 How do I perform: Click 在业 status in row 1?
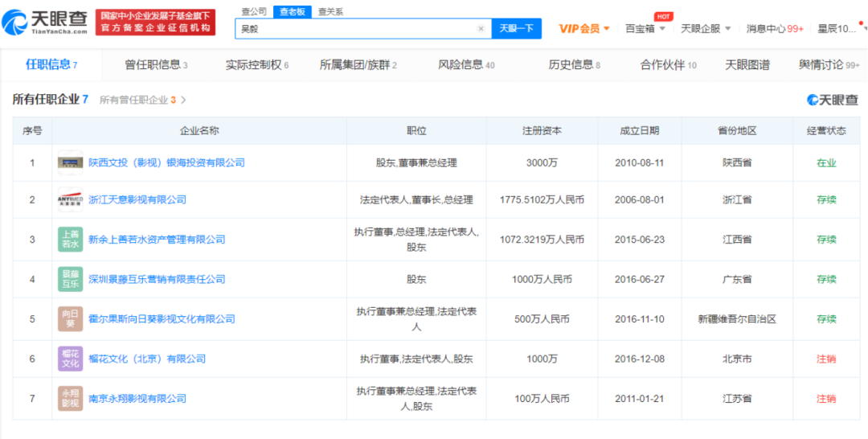pos(826,162)
